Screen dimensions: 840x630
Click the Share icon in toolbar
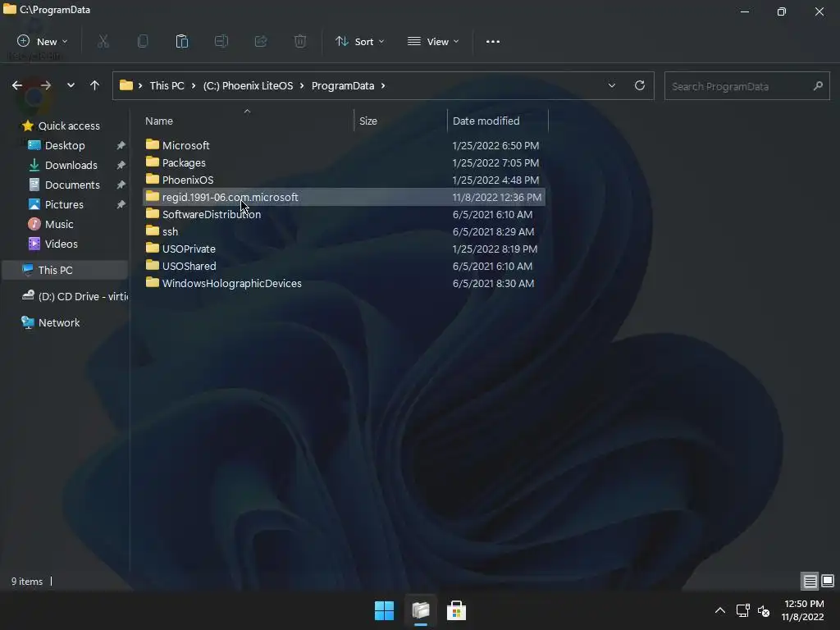pos(261,41)
